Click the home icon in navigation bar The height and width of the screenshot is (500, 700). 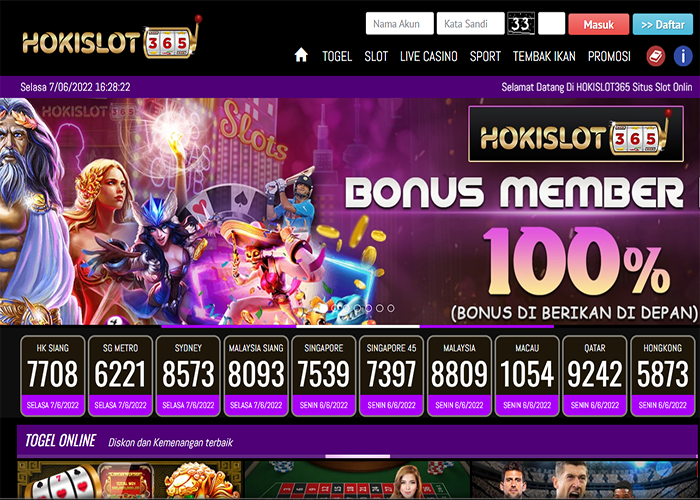[301, 56]
